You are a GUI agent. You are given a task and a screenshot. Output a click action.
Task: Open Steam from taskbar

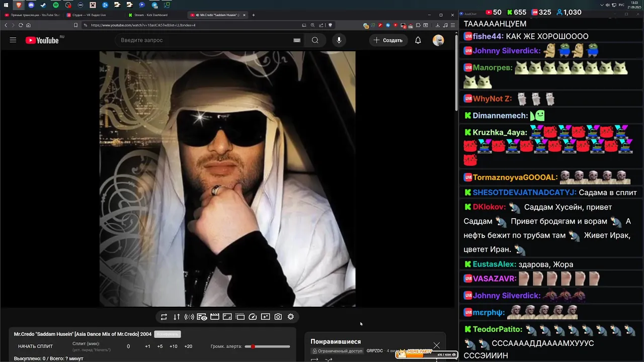pos(43,5)
